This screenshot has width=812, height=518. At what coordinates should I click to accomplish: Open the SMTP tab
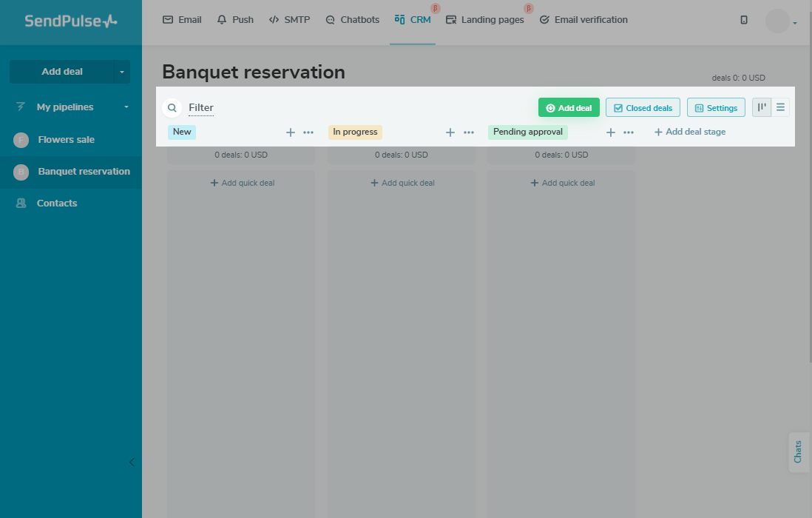[289, 20]
